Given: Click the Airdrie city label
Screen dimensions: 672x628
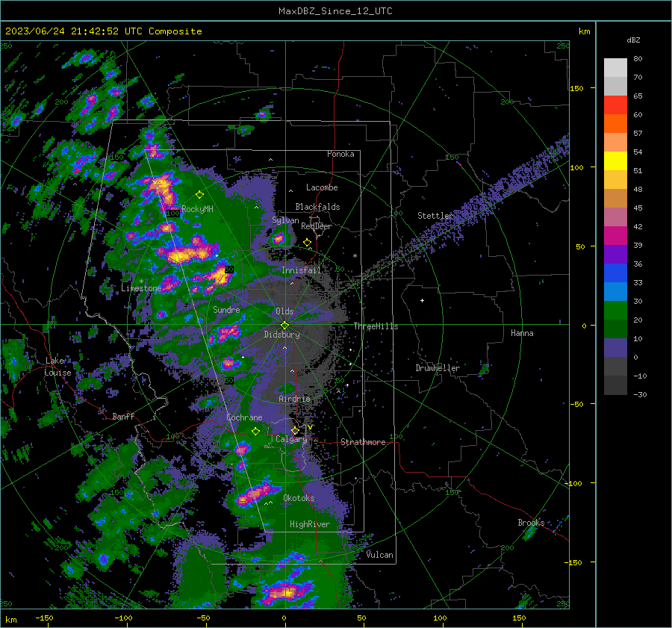Looking at the screenshot, I should coord(294,399).
